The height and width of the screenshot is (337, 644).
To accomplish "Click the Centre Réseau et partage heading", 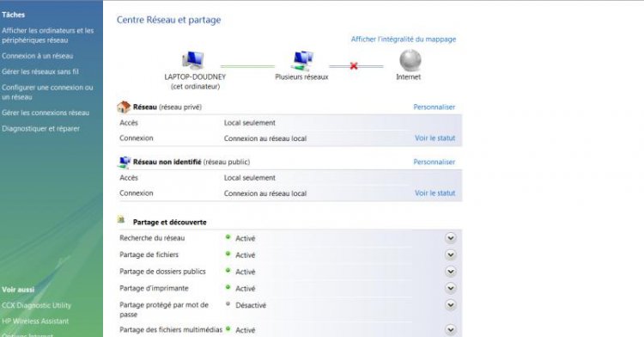I will point(169,20).
